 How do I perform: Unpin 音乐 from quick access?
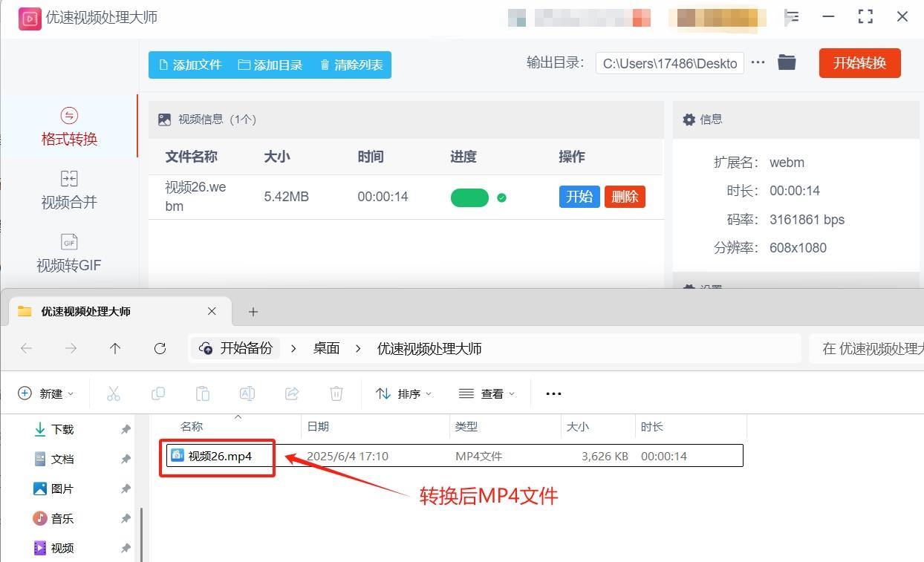(126, 518)
